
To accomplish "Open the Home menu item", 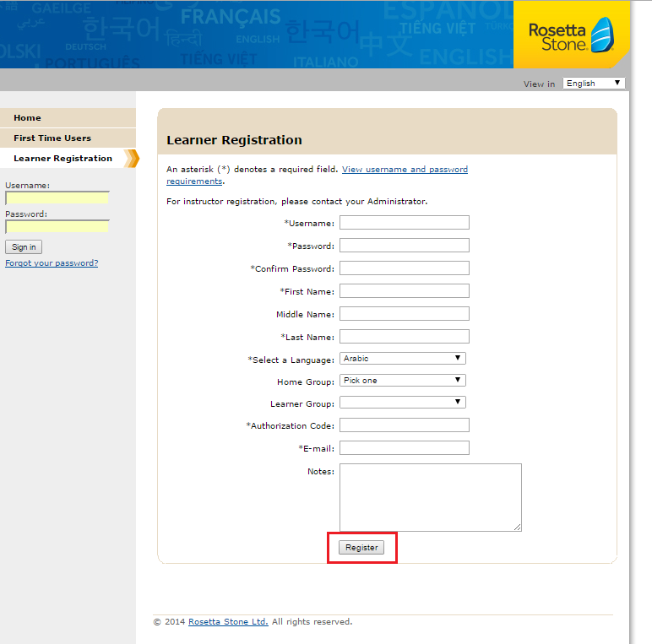I will pos(27,118).
